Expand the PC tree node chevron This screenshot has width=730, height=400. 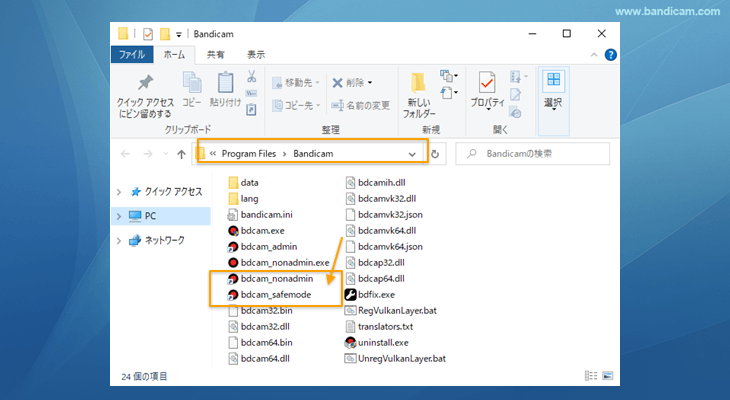click(x=119, y=216)
